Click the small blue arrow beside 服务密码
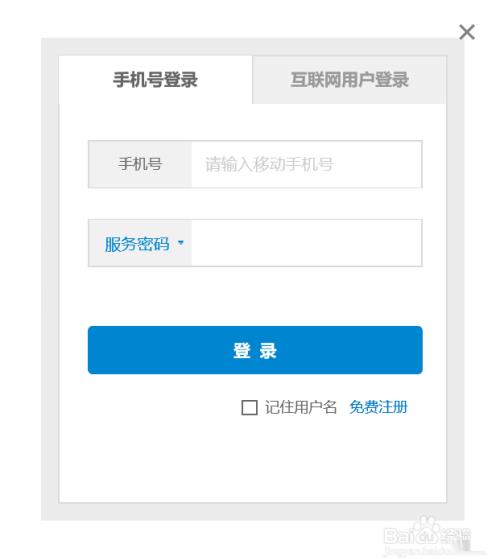Screen dimensions: 500x559 tap(181, 243)
